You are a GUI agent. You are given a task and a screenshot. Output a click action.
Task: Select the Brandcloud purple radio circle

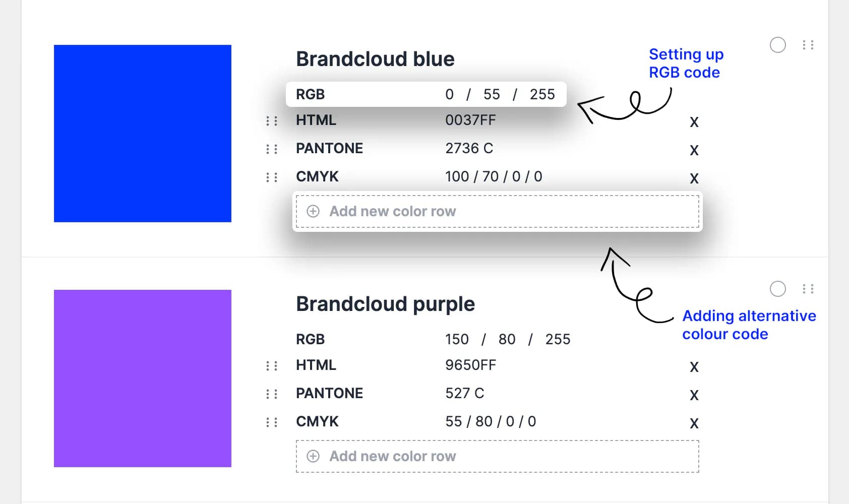pos(778,289)
